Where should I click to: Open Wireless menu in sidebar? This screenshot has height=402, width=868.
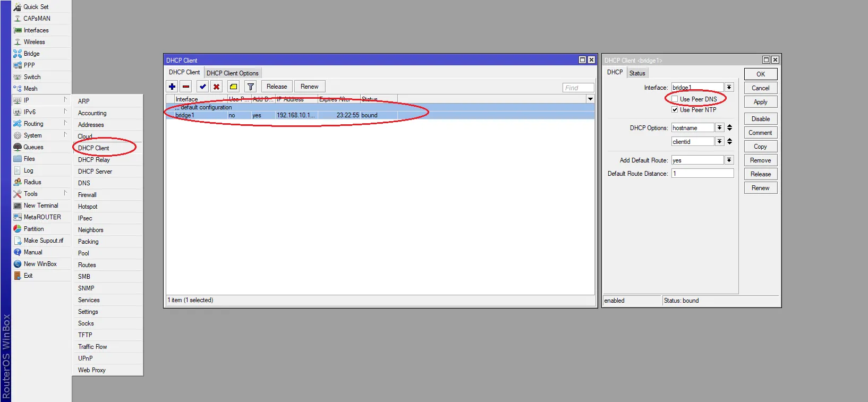tap(34, 42)
